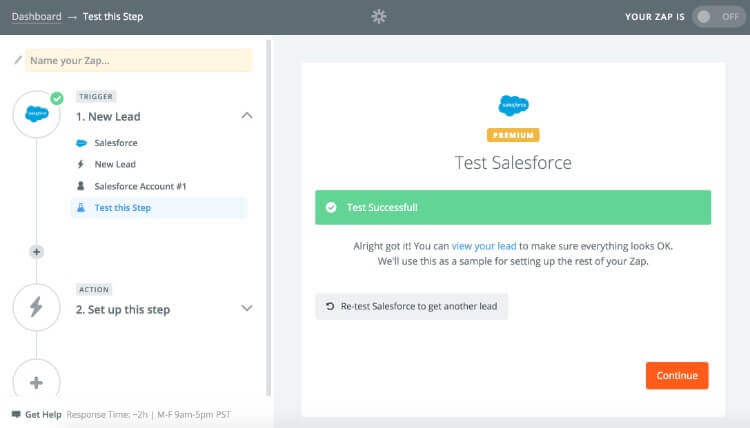Click the Test Successful green banner
This screenshot has width=750, height=428.
(513, 208)
